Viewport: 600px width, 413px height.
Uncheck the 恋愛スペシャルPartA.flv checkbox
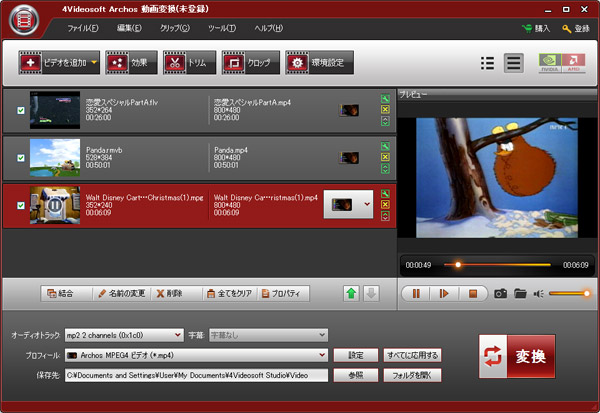tap(21, 110)
